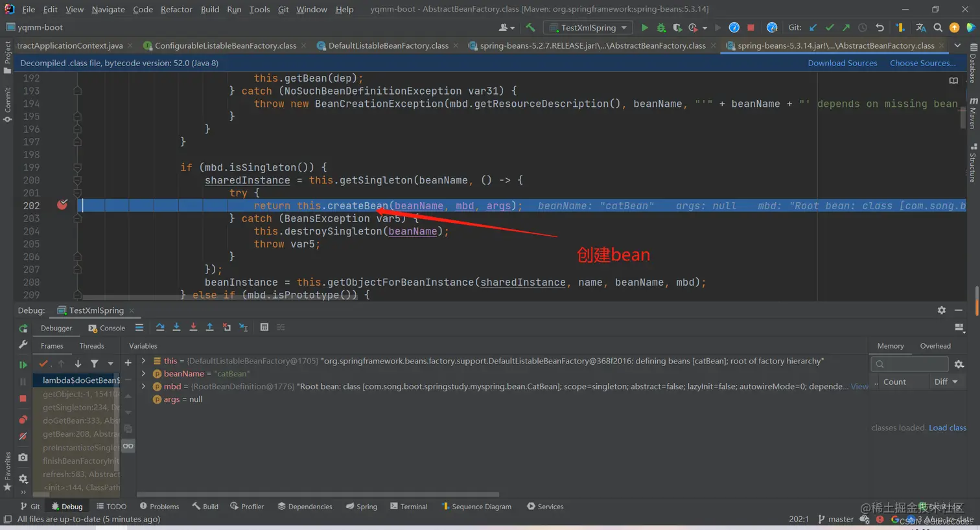Start debugging via the bug icon
Screen dimensions: 980x530
(661, 28)
